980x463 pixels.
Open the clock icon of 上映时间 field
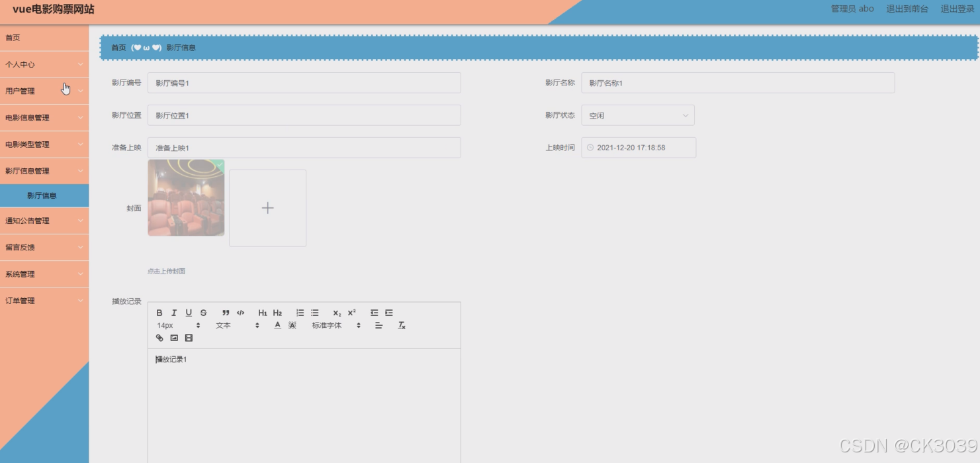590,148
